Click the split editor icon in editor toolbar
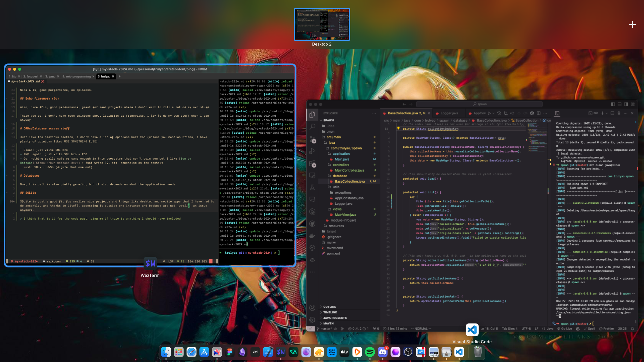Image resolution: width=644 pixels, height=362 pixels. click(539, 113)
